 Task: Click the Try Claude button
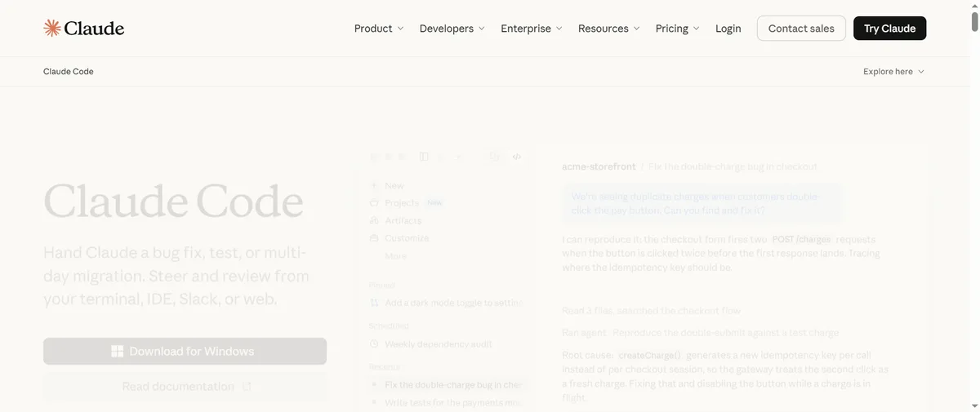click(x=890, y=29)
